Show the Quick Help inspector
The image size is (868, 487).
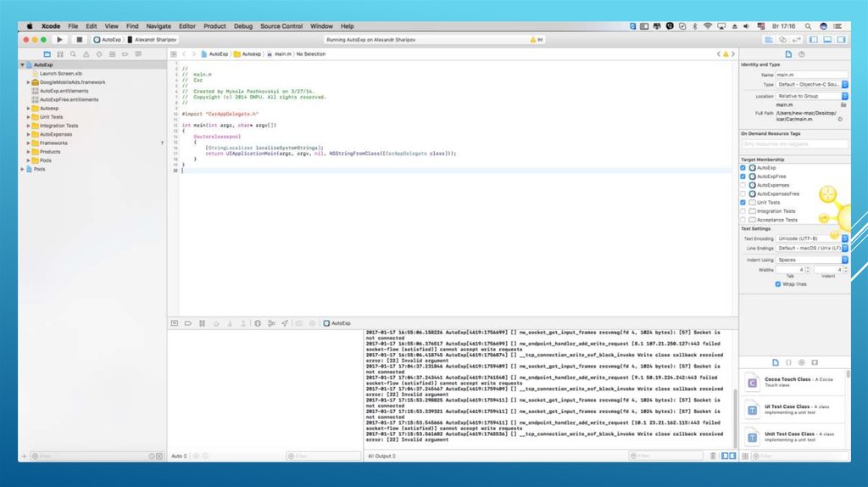pyautogui.click(x=801, y=53)
